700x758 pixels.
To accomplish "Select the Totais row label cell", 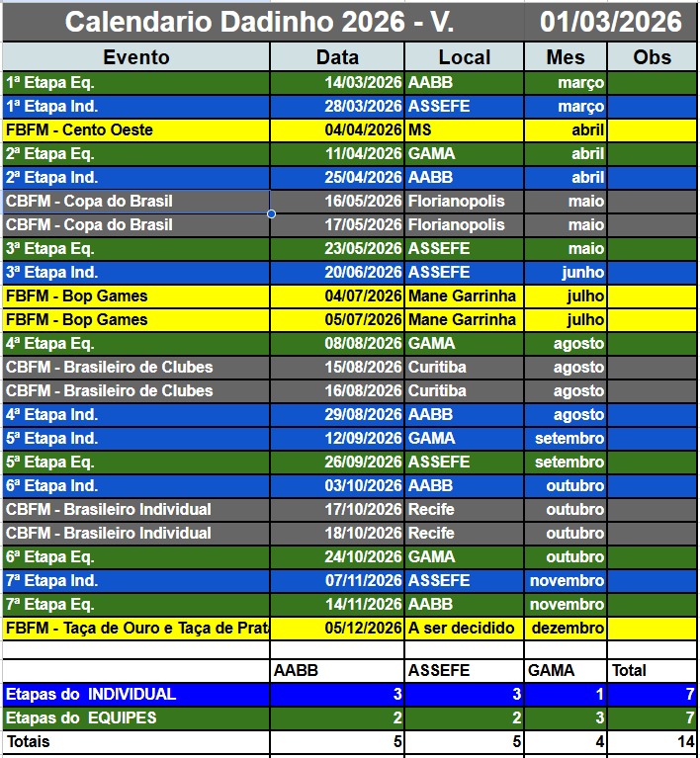I will click(136, 741).
